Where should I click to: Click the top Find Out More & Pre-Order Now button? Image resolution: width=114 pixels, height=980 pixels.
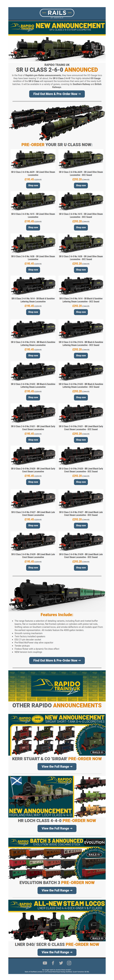pyautogui.click(x=57, y=94)
